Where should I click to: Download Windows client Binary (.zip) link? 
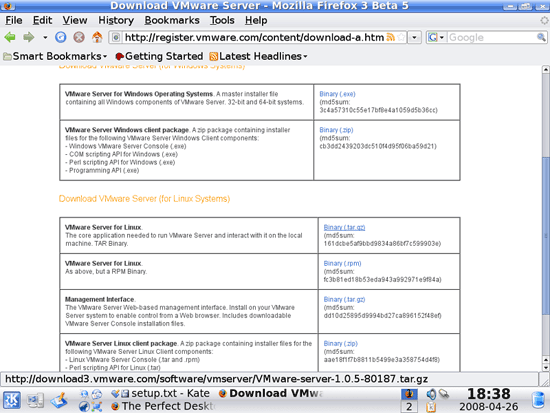point(336,130)
